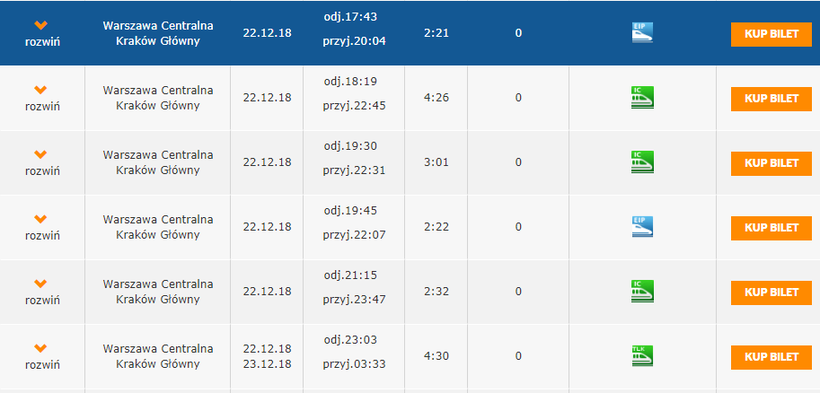Buy ticket for the 21:15 train
This screenshot has width=820, height=393.
pyautogui.click(x=771, y=293)
